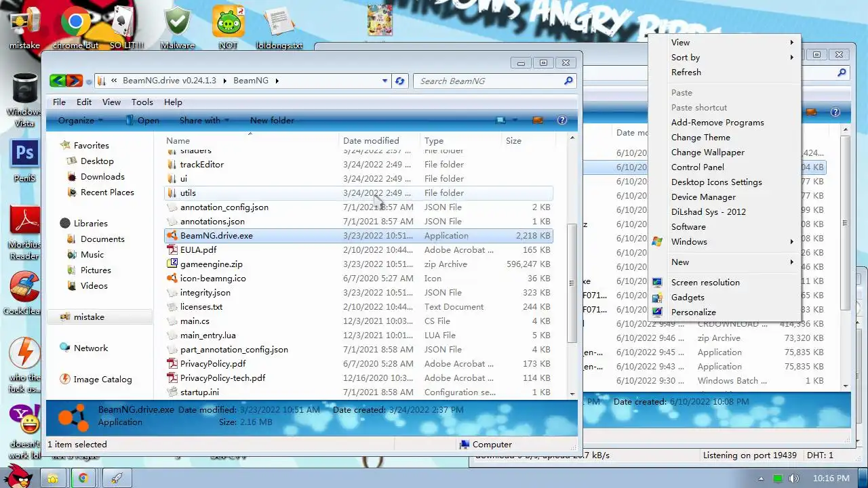868x488 pixels.
Task: Refresh the BeamNG folder address bar
Action: click(399, 81)
